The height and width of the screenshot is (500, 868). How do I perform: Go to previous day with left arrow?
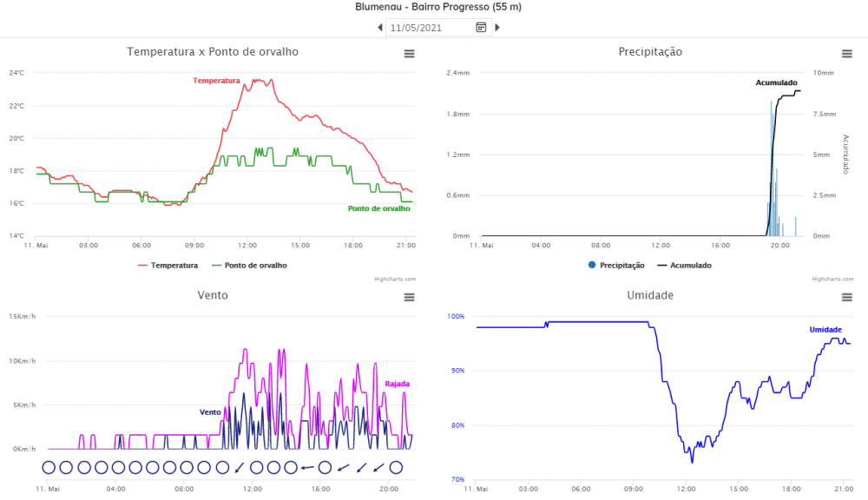[380, 27]
